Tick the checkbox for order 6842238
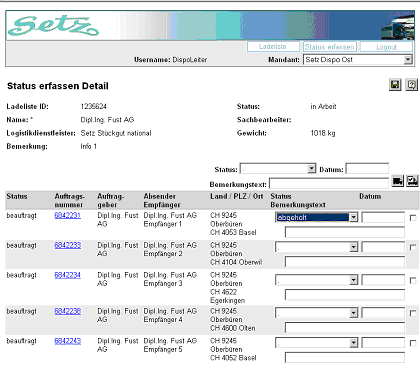The image size is (420, 373). [413, 313]
